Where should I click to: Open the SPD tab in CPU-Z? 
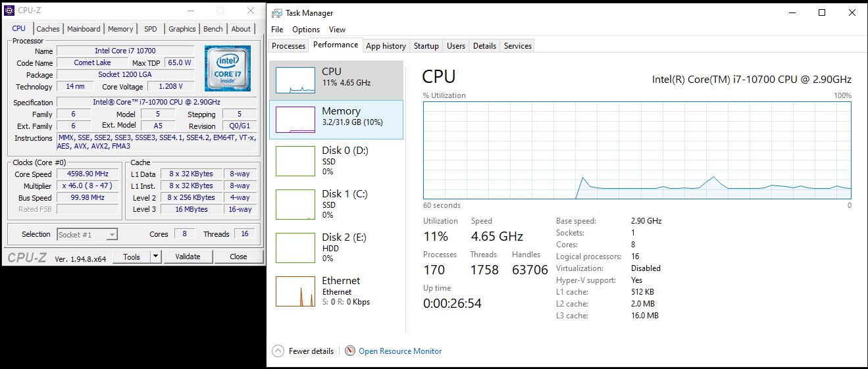pos(151,29)
